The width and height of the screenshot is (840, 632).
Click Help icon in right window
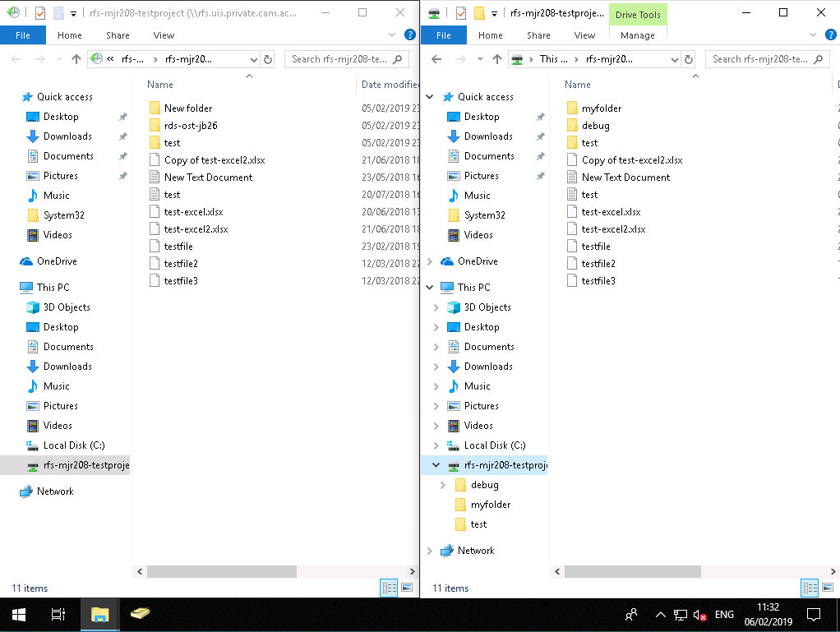[830, 35]
